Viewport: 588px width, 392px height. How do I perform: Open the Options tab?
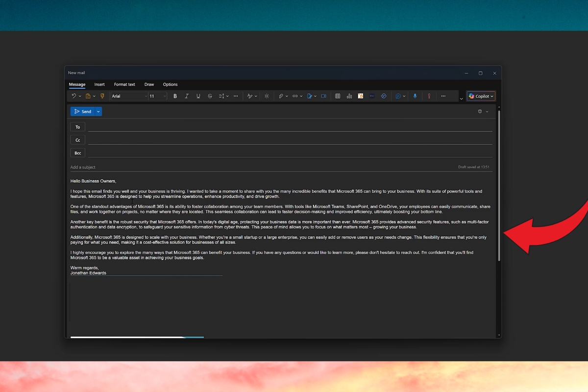pyautogui.click(x=170, y=84)
